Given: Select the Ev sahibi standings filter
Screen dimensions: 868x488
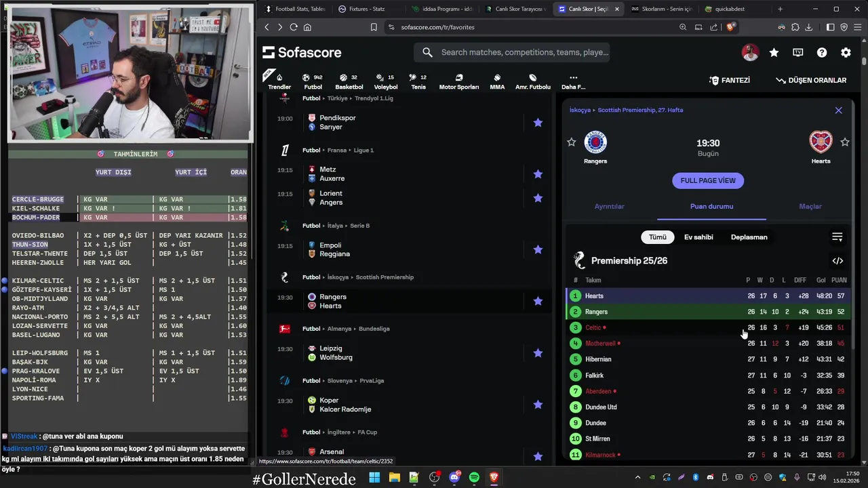Looking at the screenshot, I should [698, 237].
